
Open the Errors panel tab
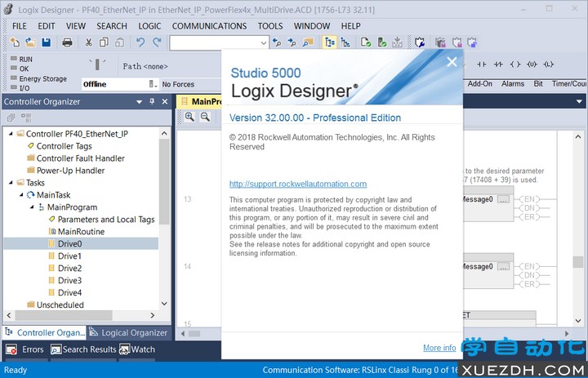pyautogui.click(x=25, y=349)
